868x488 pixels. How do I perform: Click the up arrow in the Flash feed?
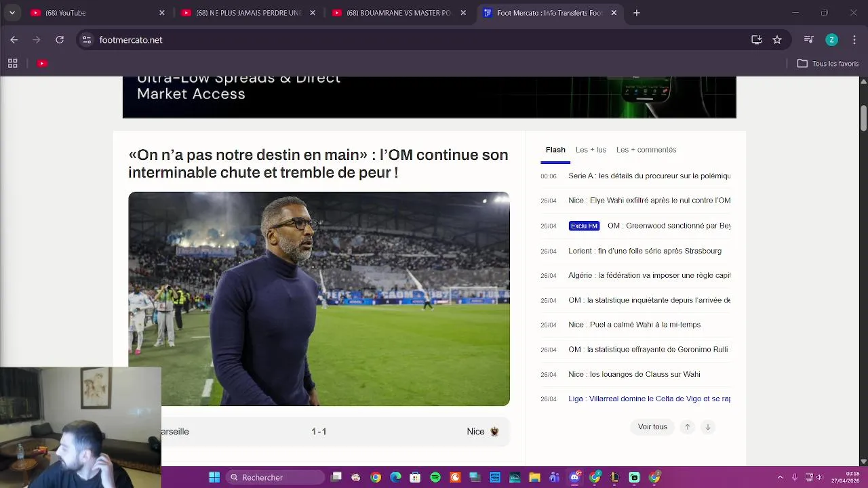(x=688, y=427)
